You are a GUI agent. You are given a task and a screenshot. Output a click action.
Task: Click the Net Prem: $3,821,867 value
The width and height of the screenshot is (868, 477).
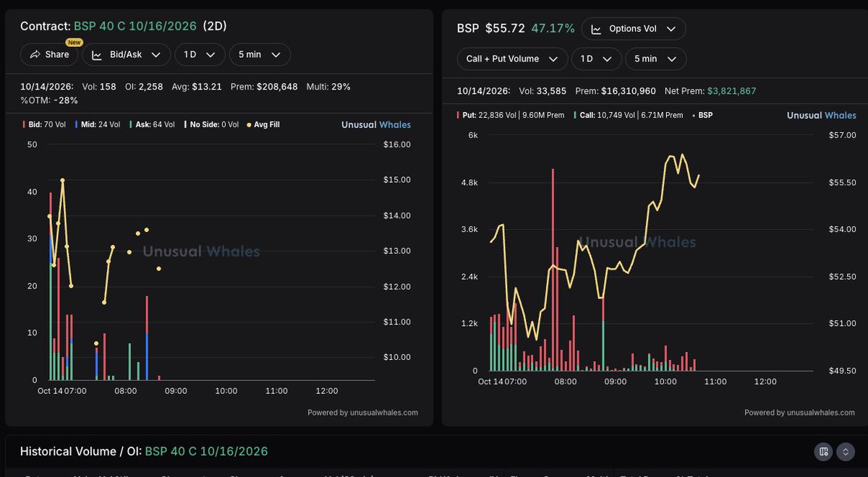(710, 91)
